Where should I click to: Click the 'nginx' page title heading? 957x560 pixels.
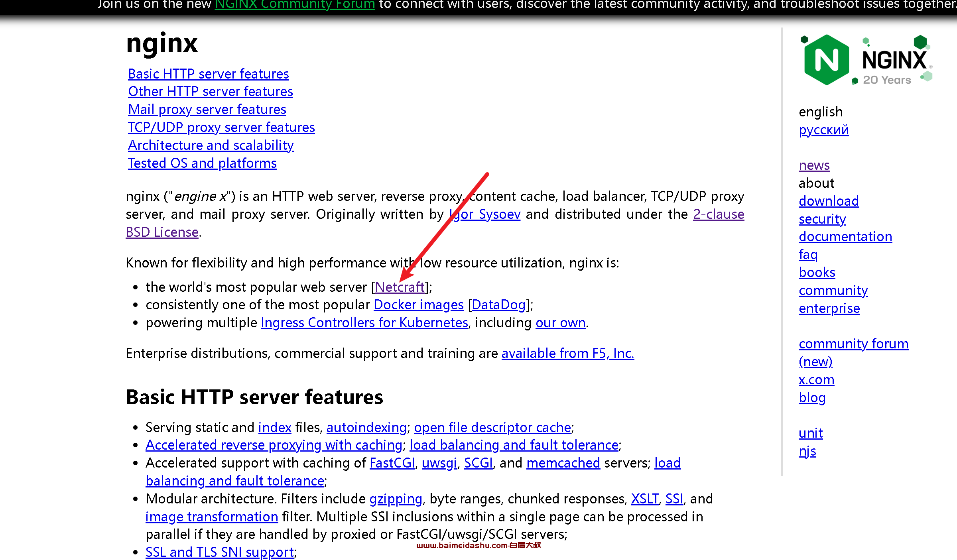point(161,44)
